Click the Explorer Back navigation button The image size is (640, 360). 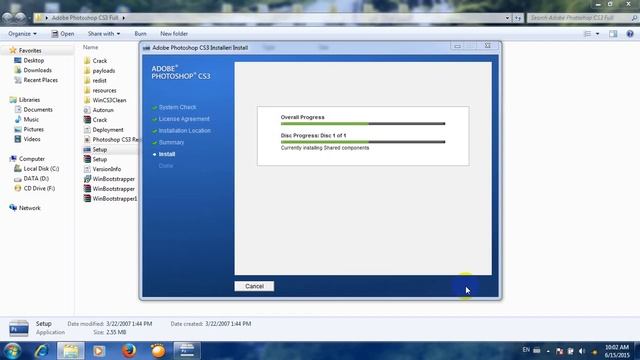tap(7, 18)
